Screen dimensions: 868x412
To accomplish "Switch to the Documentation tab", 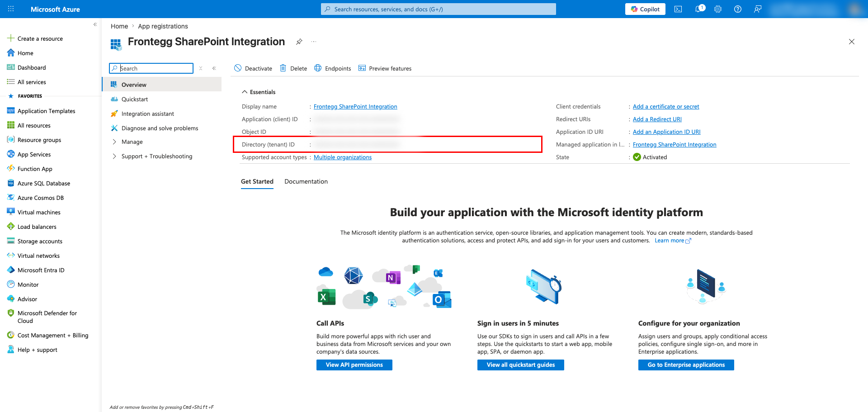I will coord(306,181).
